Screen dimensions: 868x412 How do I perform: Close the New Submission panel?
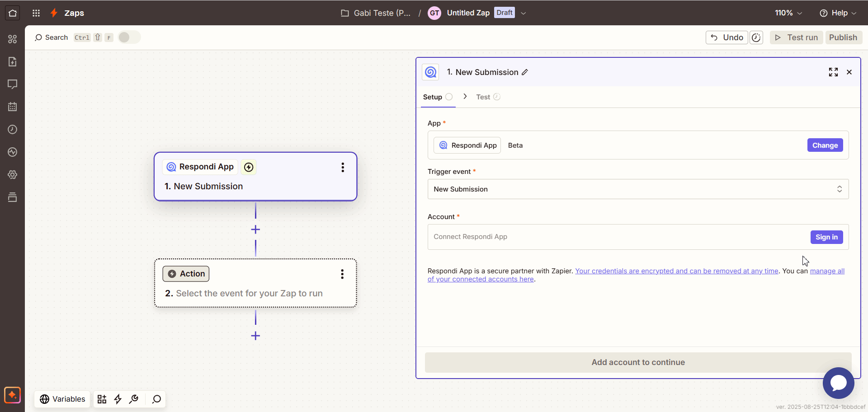[x=849, y=72]
